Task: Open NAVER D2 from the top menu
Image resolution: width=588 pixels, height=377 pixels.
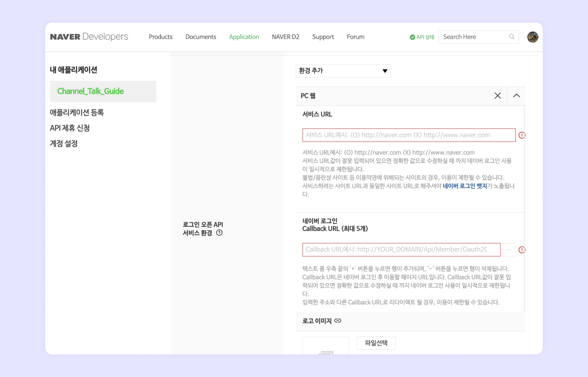Action: coord(286,37)
